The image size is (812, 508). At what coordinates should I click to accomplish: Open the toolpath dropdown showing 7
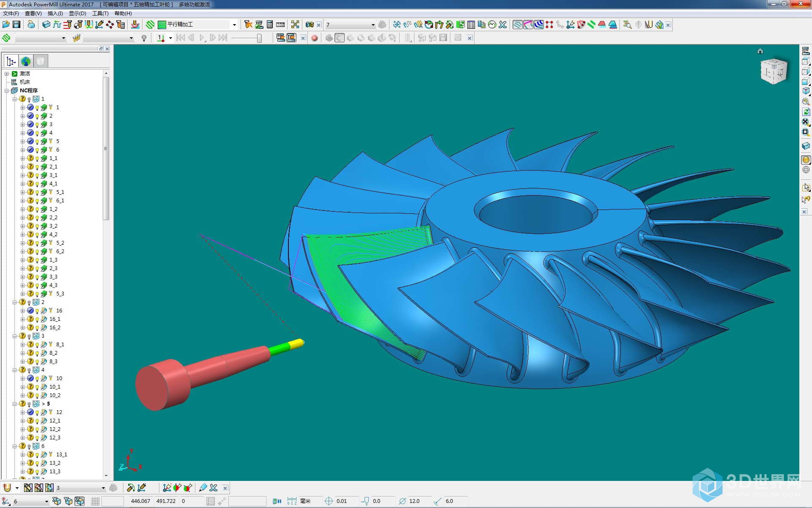(x=350, y=25)
